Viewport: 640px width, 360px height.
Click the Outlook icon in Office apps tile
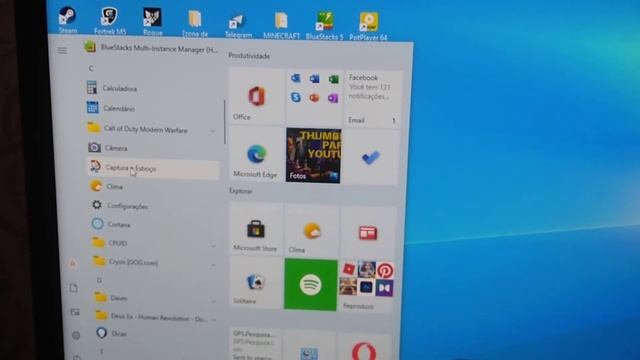click(x=296, y=78)
